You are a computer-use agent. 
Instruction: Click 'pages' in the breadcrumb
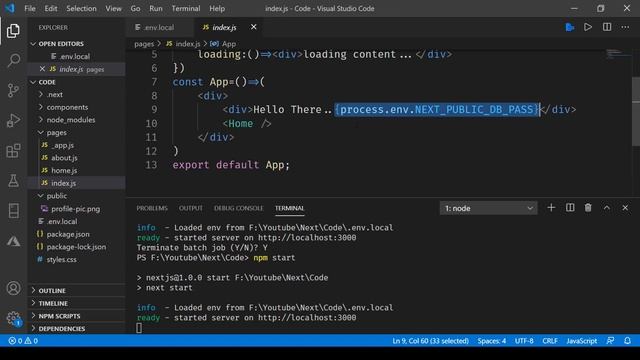pos(144,44)
